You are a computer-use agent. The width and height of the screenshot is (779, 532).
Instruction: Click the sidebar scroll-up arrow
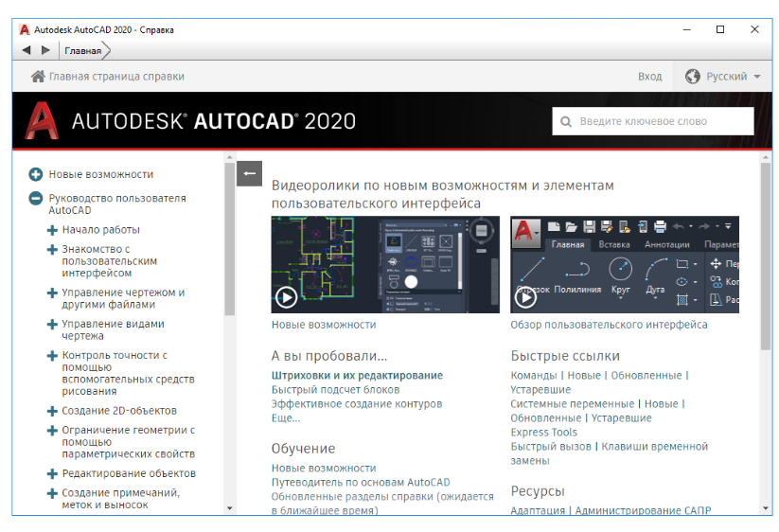[x=229, y=157]
